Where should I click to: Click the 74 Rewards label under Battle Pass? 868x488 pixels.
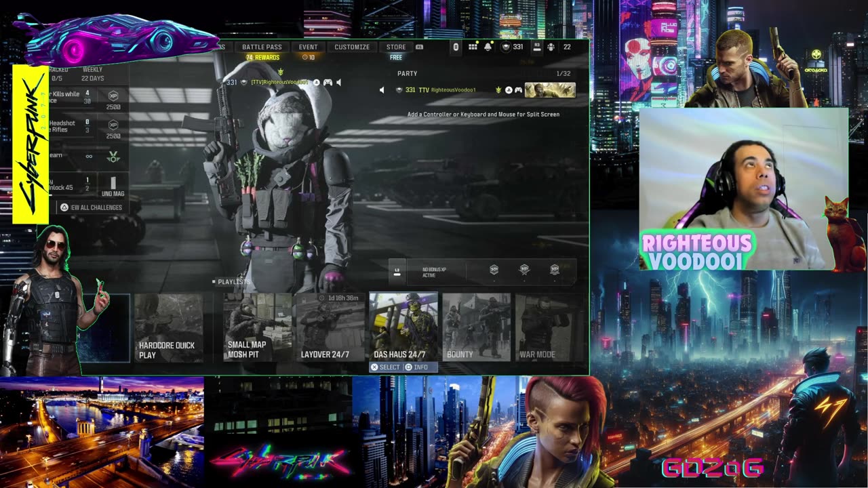262,58
